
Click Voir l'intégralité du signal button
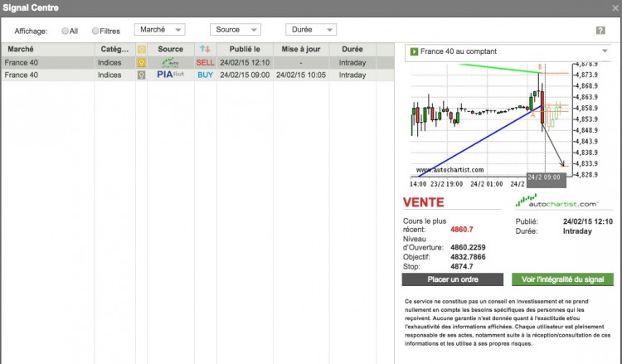click(562, 279)
